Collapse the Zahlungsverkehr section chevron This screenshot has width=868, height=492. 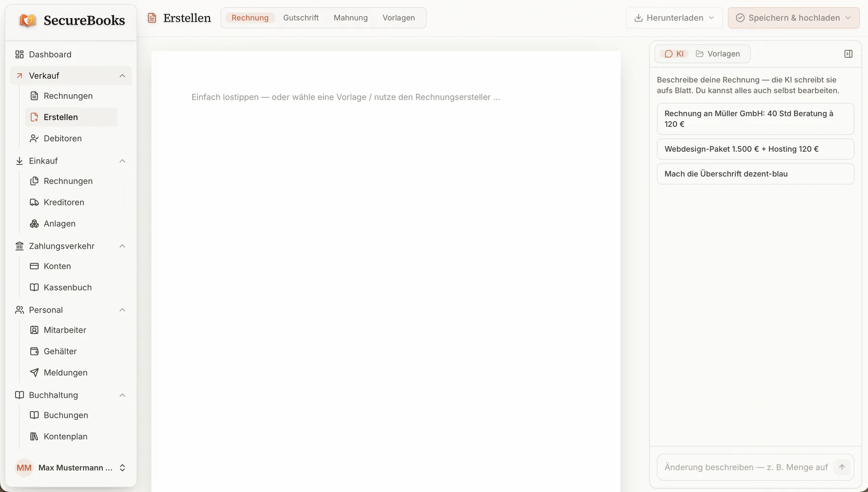tap(122, 246)
